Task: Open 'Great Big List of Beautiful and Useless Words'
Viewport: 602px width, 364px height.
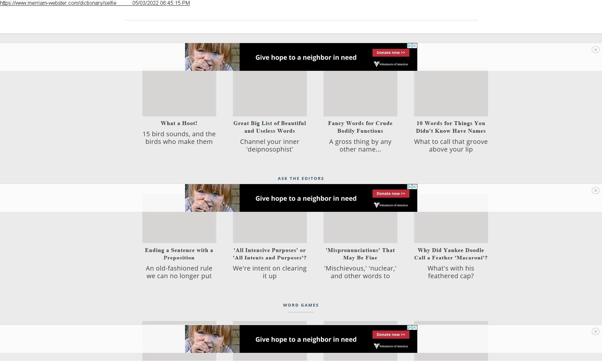Action: pos(270,127)
